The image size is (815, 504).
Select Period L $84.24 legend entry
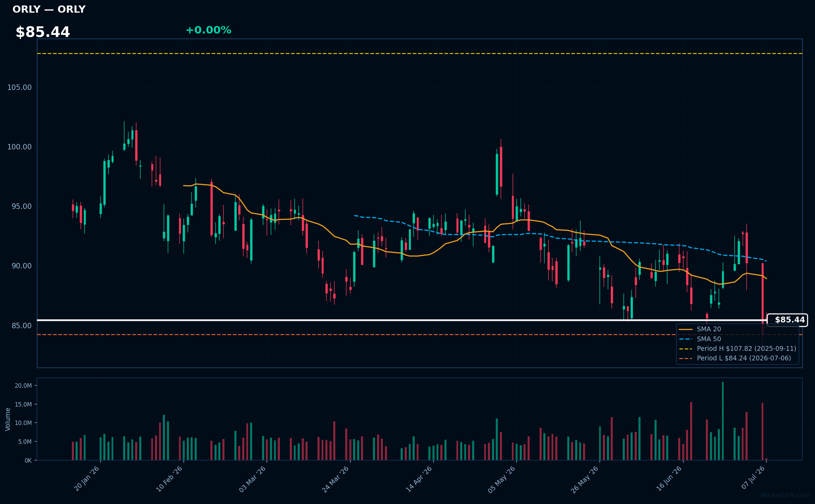(x=735, y=358)
